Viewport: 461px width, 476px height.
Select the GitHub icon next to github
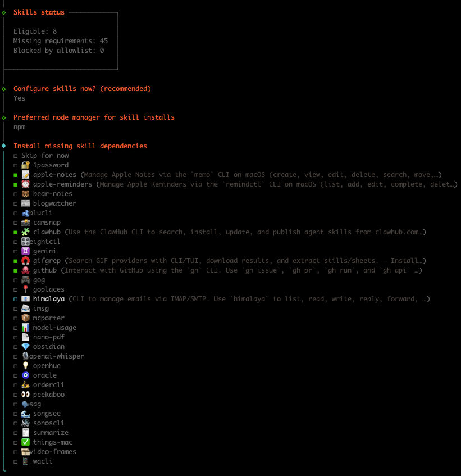pyautogui.click(x=25, y=270)
